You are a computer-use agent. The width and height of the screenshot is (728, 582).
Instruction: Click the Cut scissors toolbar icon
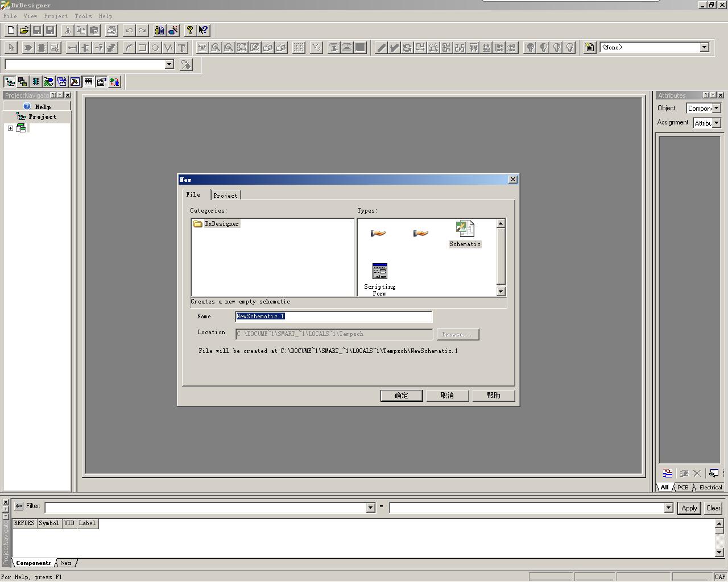[x=68, y=30]
